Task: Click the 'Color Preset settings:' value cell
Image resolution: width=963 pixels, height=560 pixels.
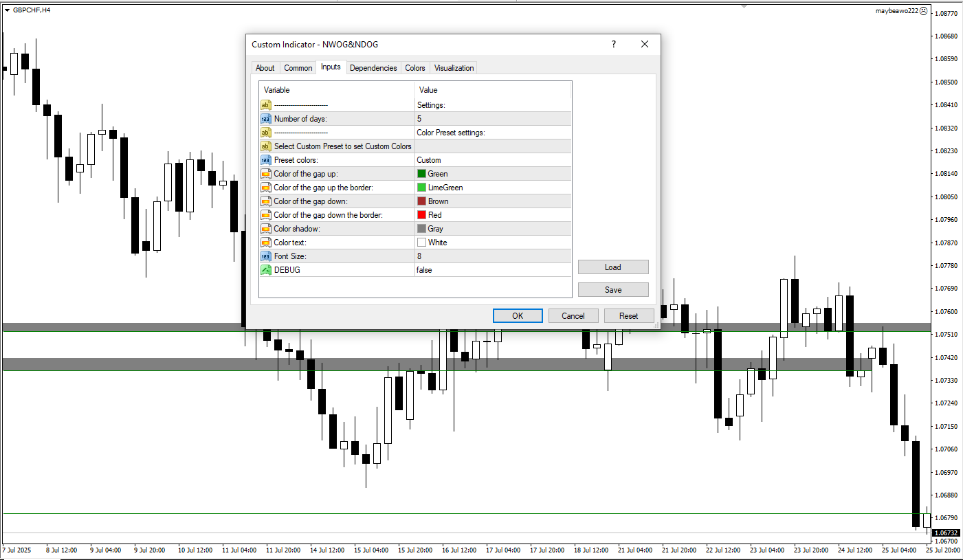Action: point(493,133)
